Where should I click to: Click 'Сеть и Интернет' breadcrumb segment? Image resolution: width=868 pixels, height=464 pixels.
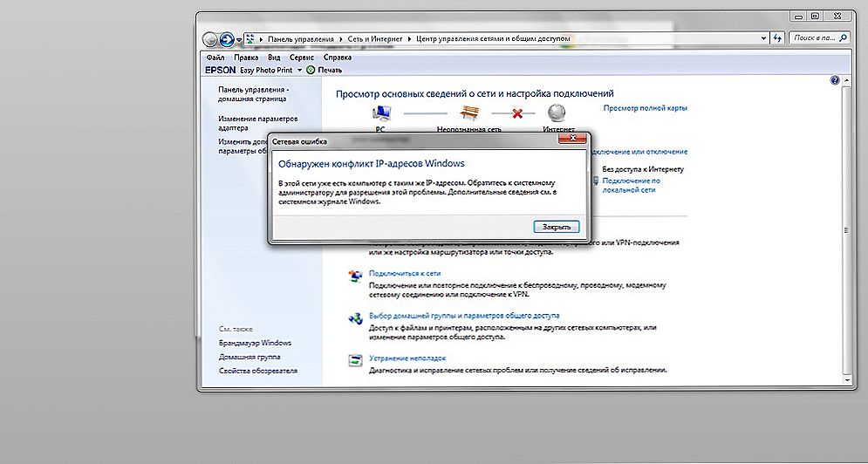(x=376, y=38)
